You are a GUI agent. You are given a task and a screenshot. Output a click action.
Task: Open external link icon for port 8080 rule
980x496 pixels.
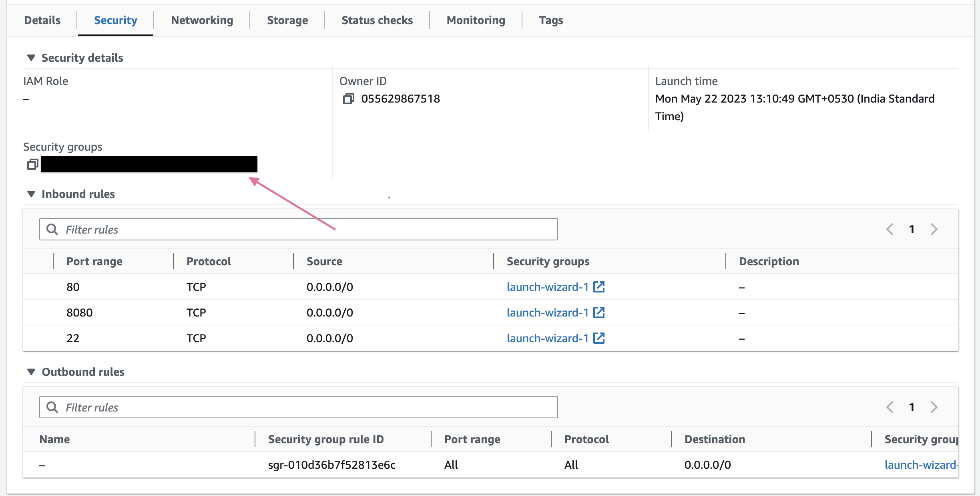click(x=599, y=313)
